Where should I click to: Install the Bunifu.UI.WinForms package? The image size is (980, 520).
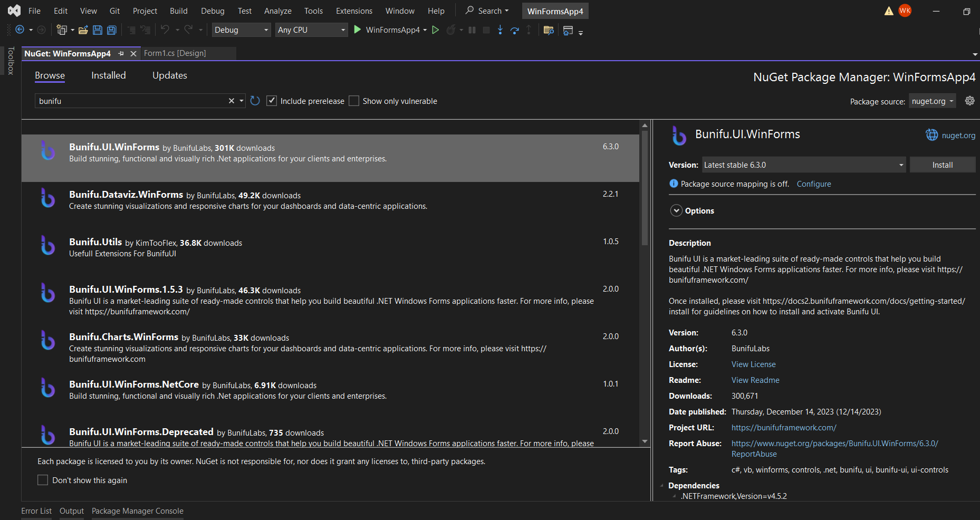tap(943, 165)
